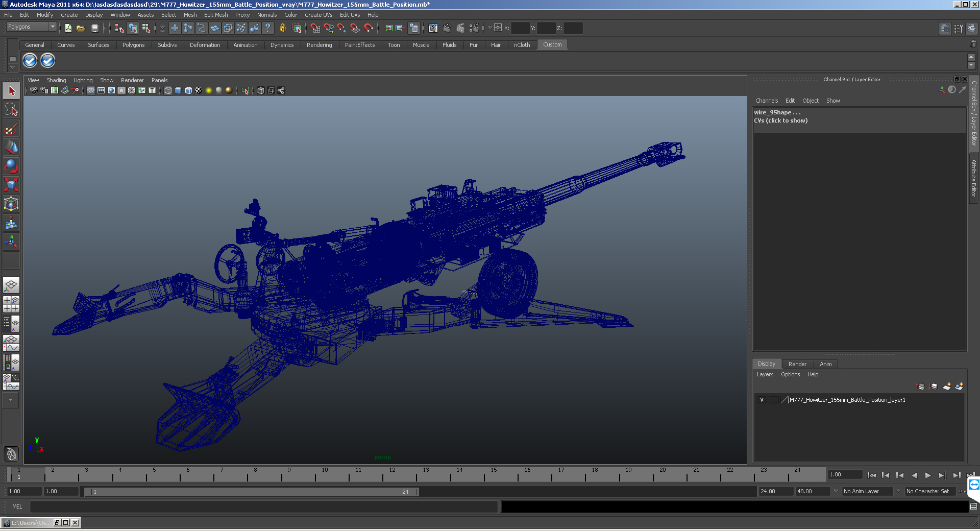Click second checkmark shelf button
Screen dimensions: 980x531
pos(47,61)
